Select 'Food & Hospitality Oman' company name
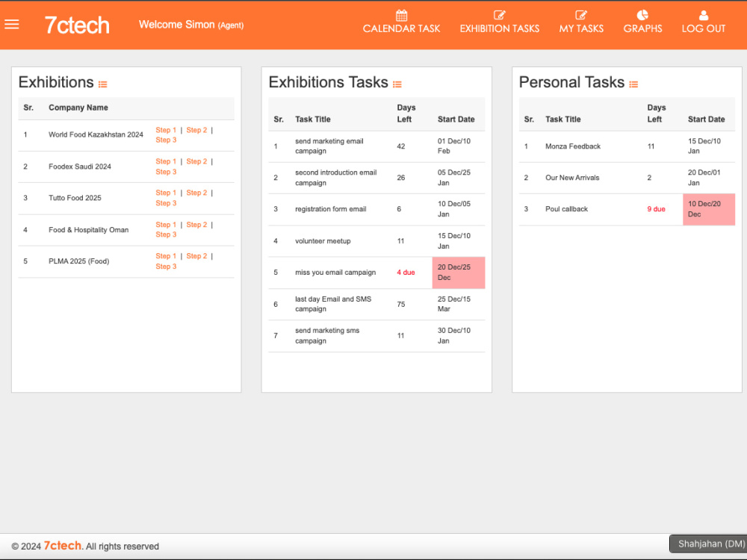The width and height of the screenshot is (747, 560). click(89, 230)
